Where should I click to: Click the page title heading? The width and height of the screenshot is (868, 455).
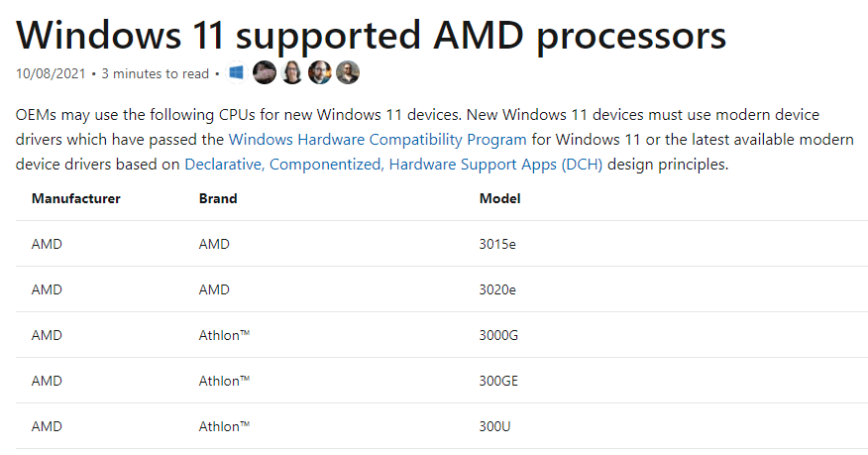371,36
